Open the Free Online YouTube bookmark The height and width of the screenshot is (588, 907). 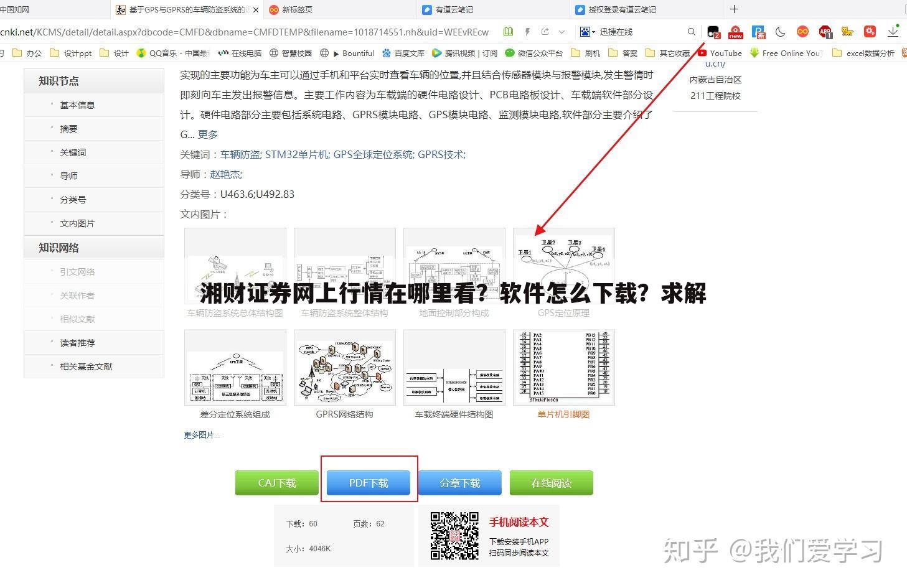coord(786,53)
